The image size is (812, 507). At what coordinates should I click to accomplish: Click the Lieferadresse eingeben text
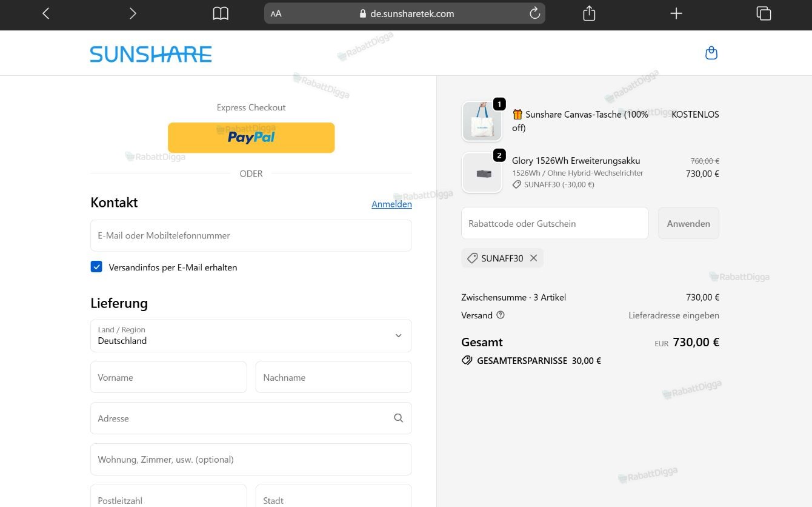tap(674, 315)
